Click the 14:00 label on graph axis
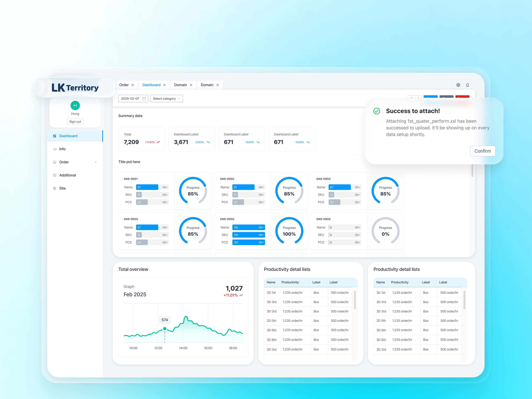532x399 pixels. pyautogui.click(x=183, y=348)
